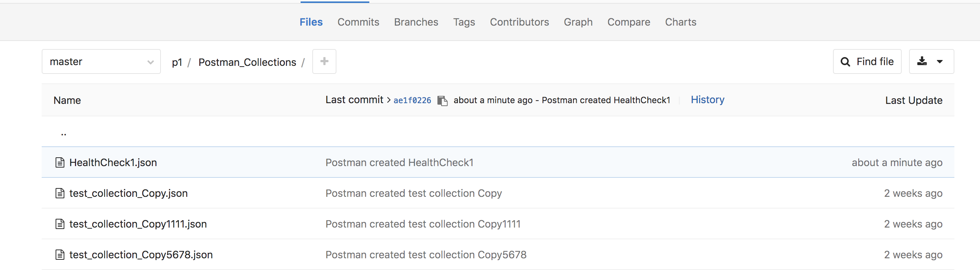Navigate to p1 in breadcrumb

tap(177, 62)
